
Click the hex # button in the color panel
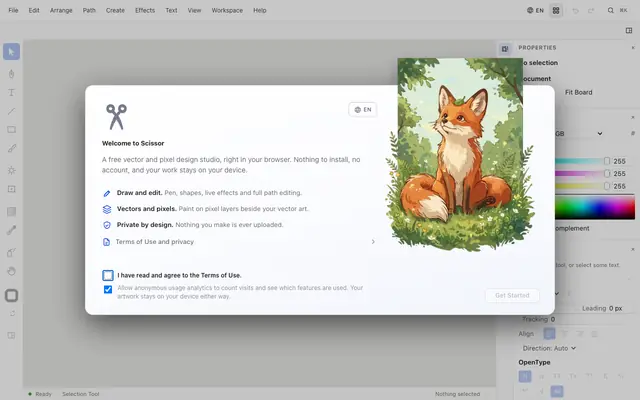tap(633, 133)
